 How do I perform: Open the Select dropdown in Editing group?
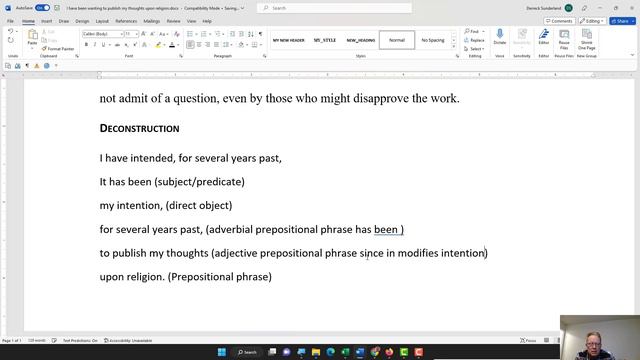pos(474,49)
